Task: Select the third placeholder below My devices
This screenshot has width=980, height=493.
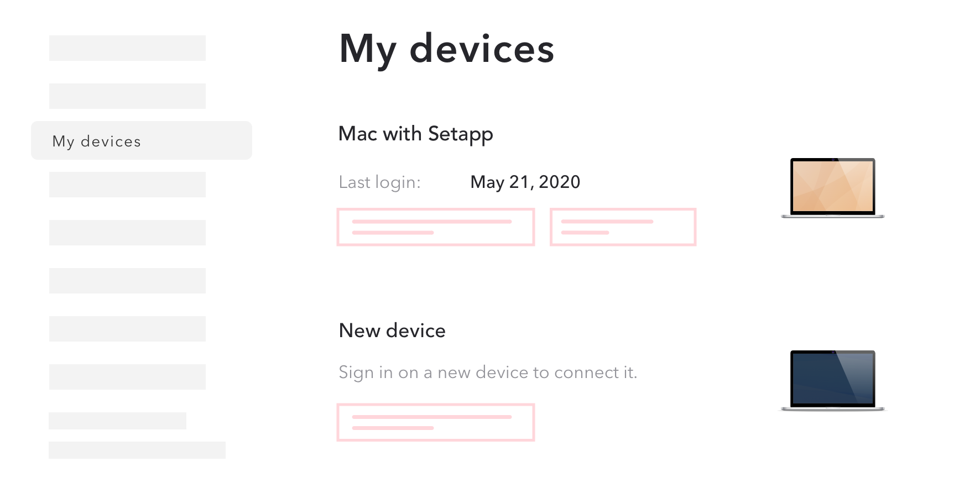Action: coord(127,281)
